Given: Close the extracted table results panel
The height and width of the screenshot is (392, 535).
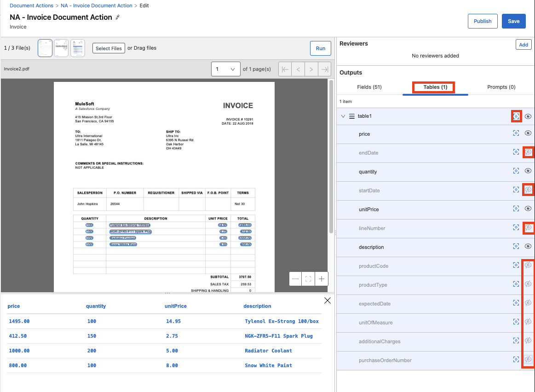Looking at the screenshot, I should [x=328, y=300].
